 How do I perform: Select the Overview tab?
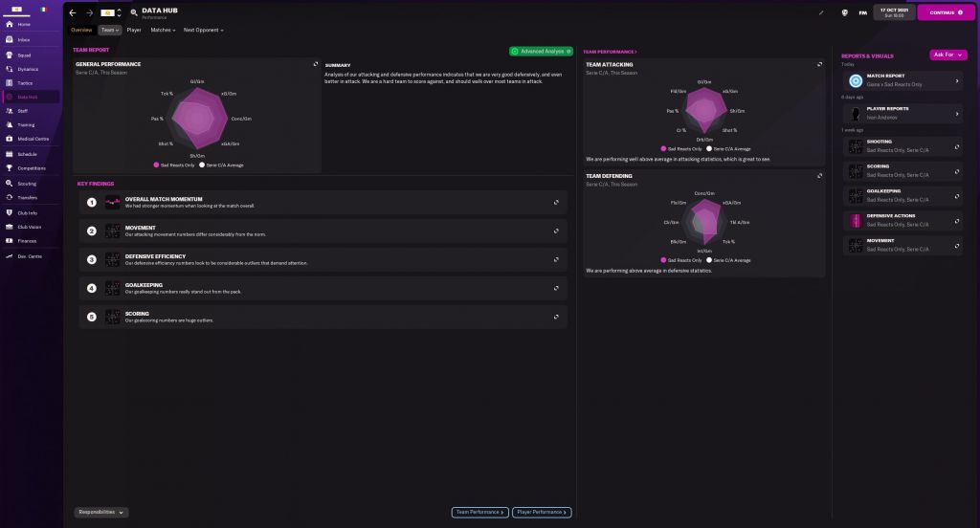(81, 30)
